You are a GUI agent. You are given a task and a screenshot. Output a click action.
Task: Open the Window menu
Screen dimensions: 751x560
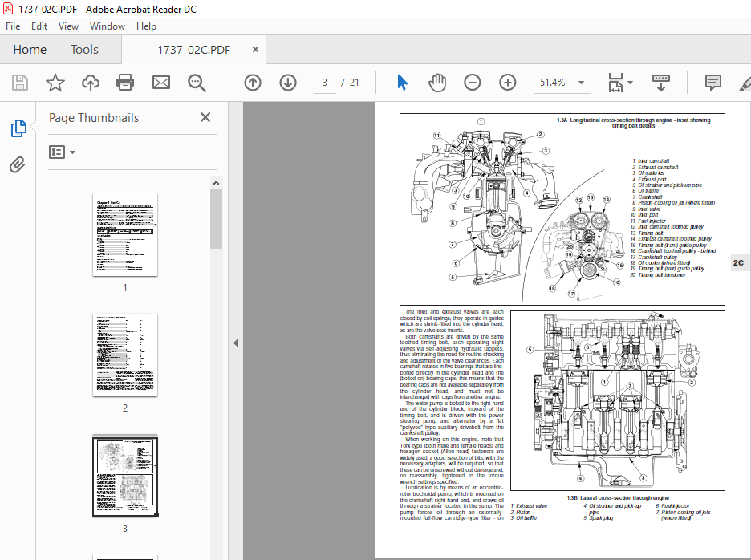(x=108, y=26)
